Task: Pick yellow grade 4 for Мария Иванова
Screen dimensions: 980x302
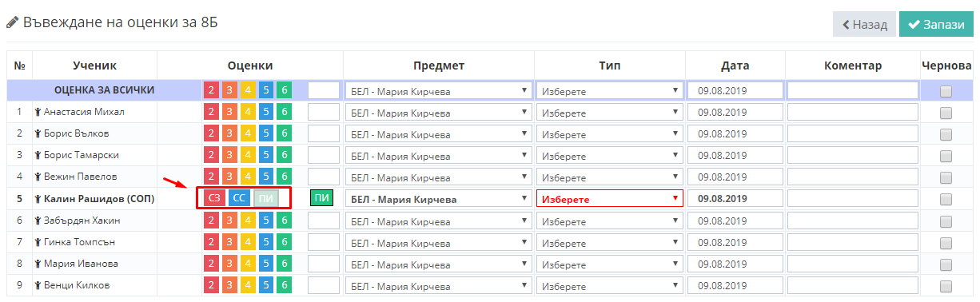Action: click(248, 263)
